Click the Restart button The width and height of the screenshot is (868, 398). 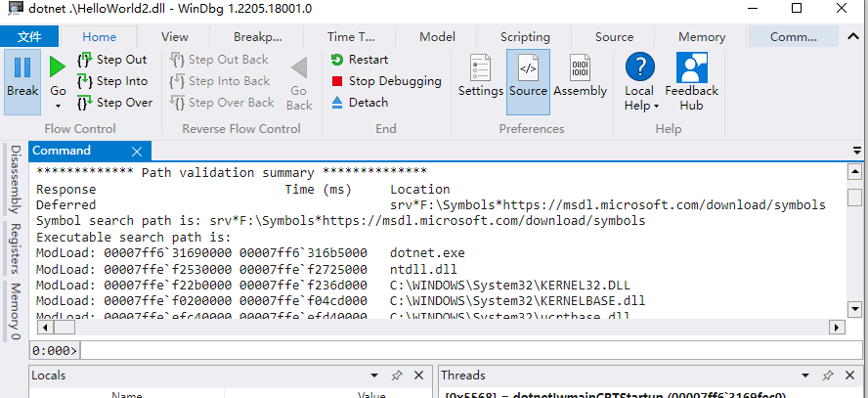pos(360,60)
